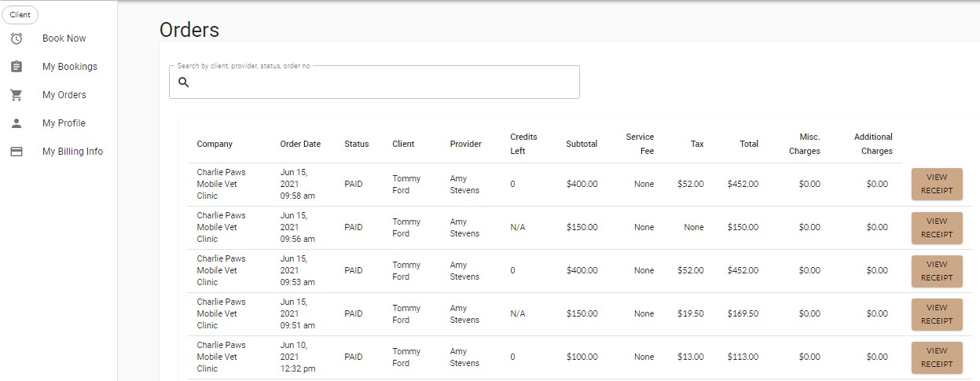Click the Jun 15, 2021 09:58 am date
980x381 pixels.
(x=298, y=184)
